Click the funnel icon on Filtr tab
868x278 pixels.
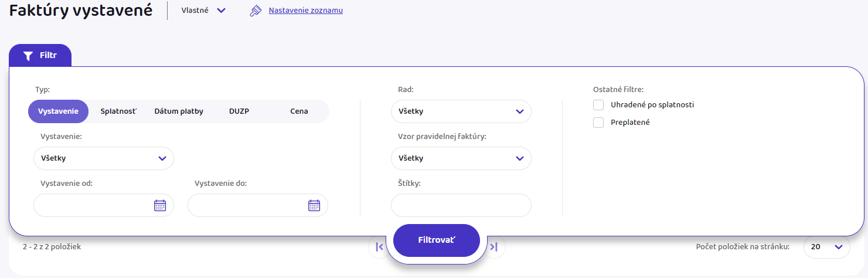[x=28, y=56]
